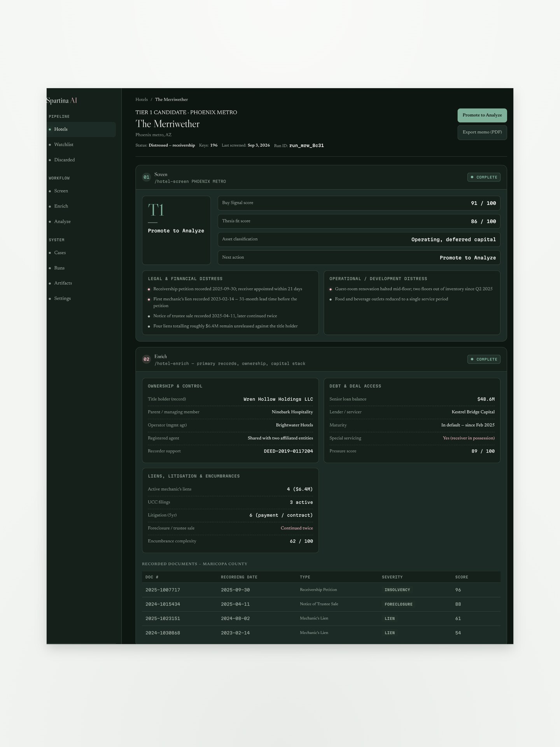The height and width of the screenshot is (747, 560).
Task: Click the 02 step badge for Enrich
Action: click(146, 359)
